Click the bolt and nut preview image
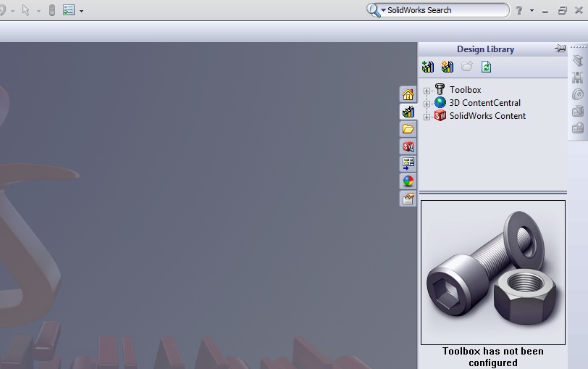 492,273
